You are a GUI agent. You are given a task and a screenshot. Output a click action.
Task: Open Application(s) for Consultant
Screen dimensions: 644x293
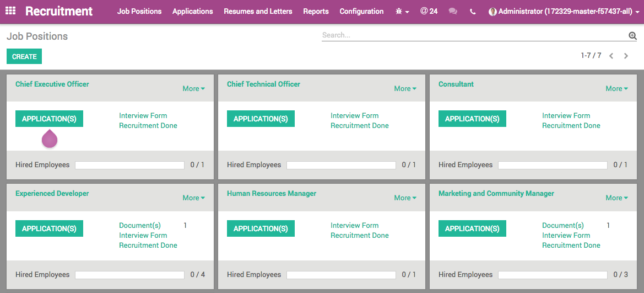pyautogui.click(x=472, y=119)
